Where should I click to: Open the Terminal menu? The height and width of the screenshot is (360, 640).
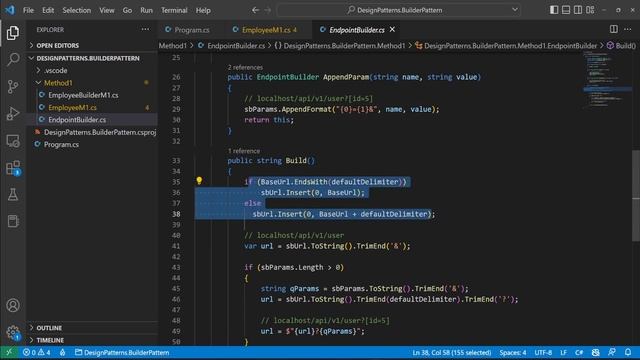coord(174,10)
